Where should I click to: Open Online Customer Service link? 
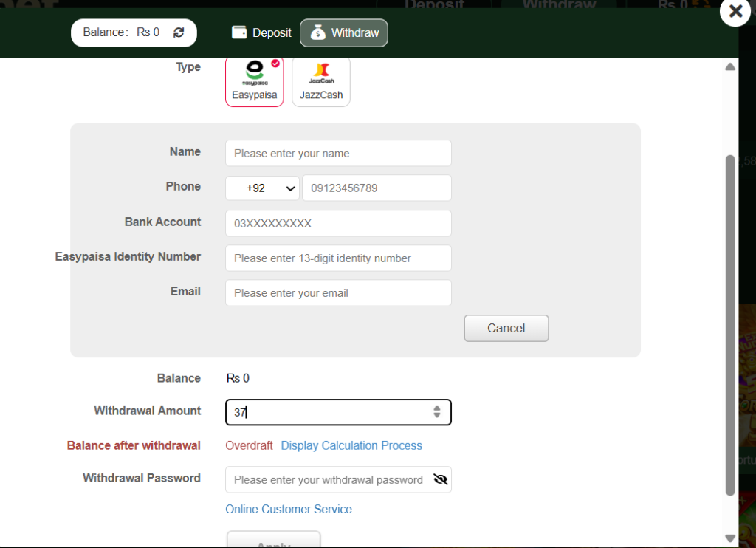point(289,510)
